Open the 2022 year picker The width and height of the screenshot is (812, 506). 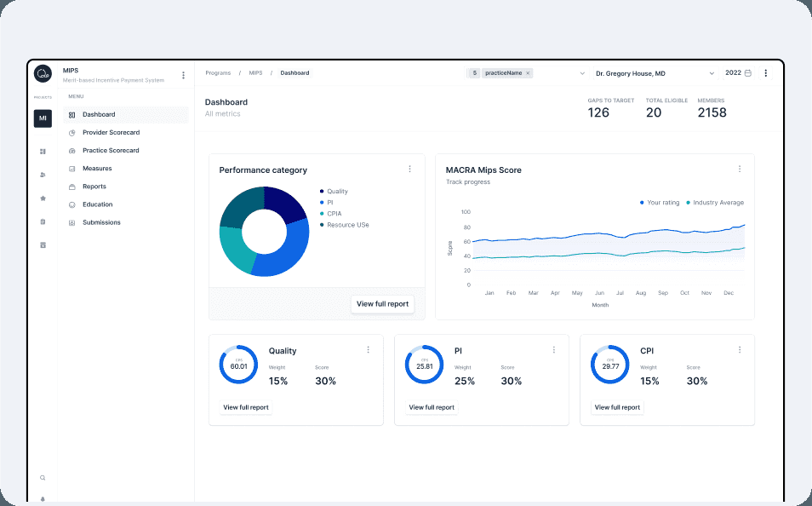point(738,73)
